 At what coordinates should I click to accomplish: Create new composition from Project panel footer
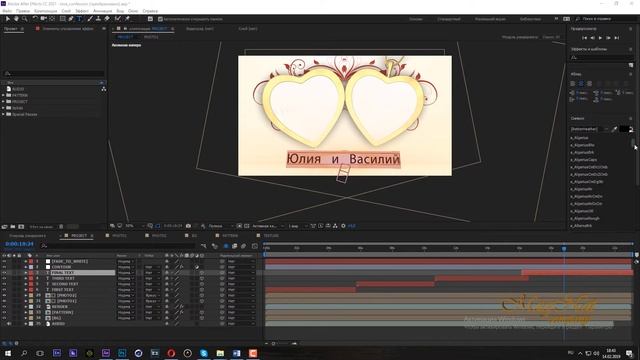point(21,227)
